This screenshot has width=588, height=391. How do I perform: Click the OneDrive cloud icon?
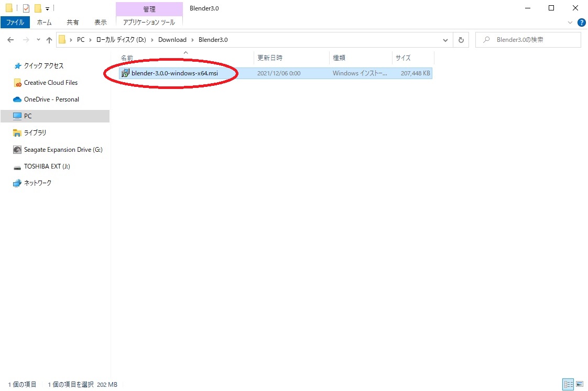point(17,99)
